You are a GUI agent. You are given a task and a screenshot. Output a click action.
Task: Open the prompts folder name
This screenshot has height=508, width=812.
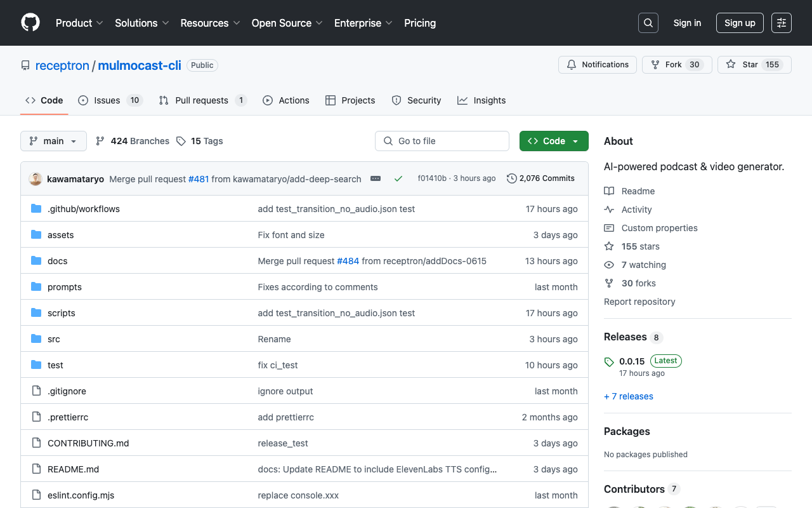coord(65,287)
